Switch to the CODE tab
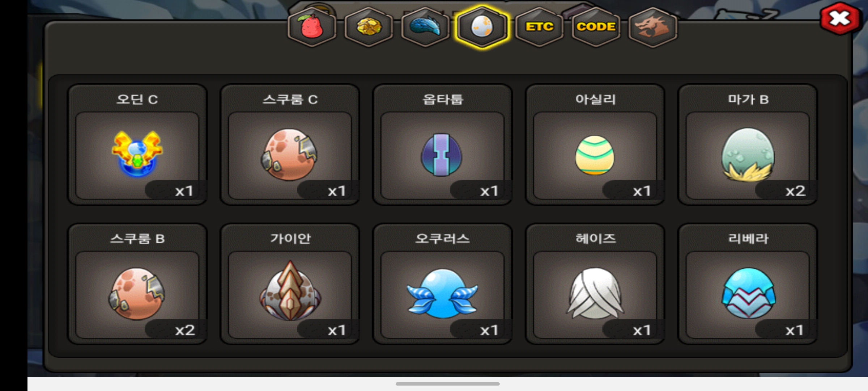The height and width of the screenshot is (391, 868). point(596,27)
